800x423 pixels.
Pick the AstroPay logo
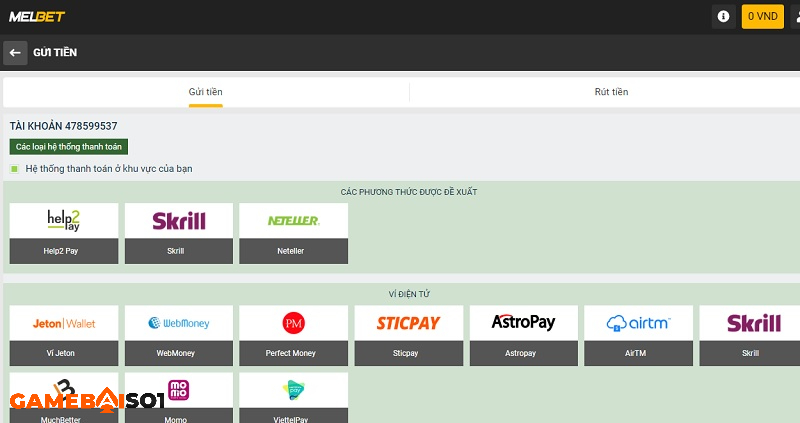click(x=523, y=323)
